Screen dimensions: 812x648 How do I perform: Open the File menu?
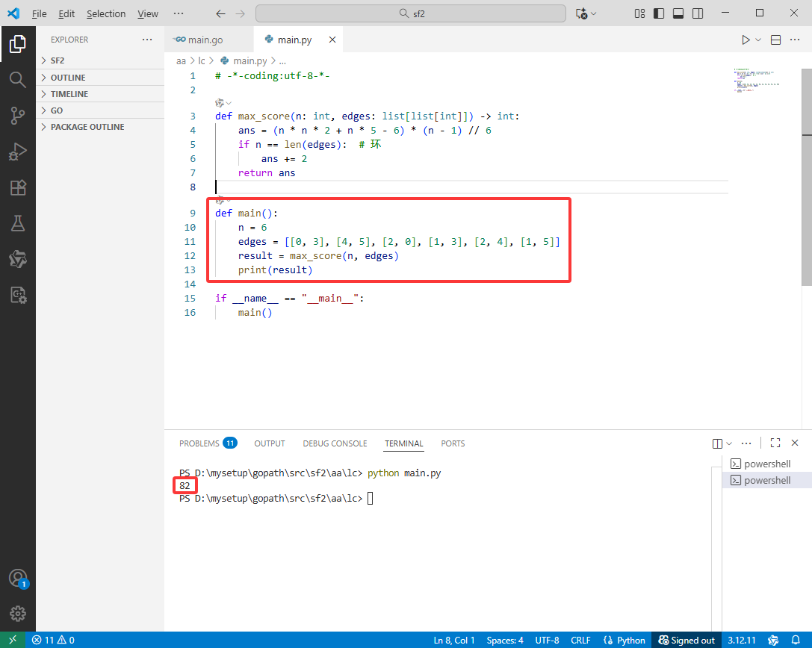(x=40, y=13)
